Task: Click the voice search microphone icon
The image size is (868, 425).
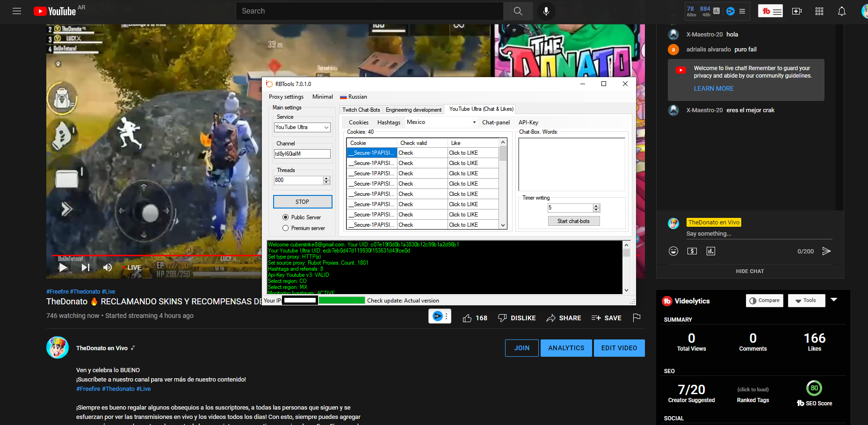Action: (546, 11)
